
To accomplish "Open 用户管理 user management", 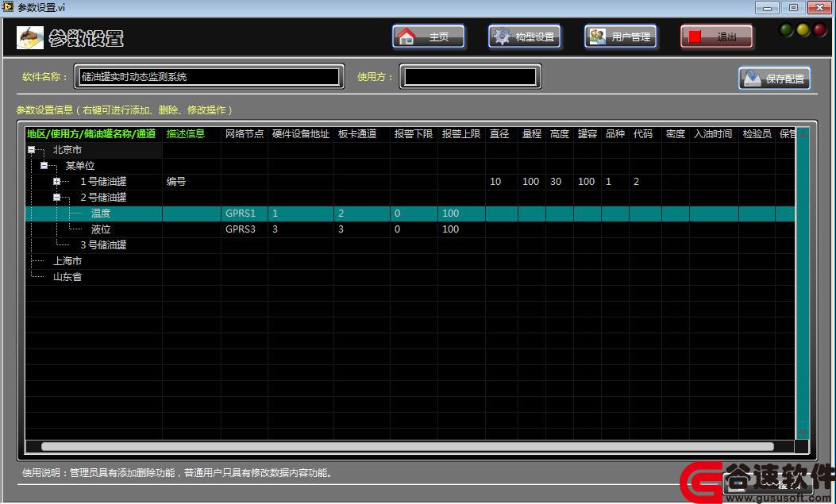I will (x=621, y=37).
